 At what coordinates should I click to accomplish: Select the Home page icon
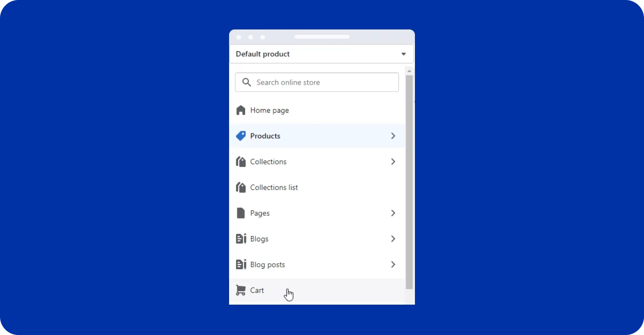tap(241, 110)
